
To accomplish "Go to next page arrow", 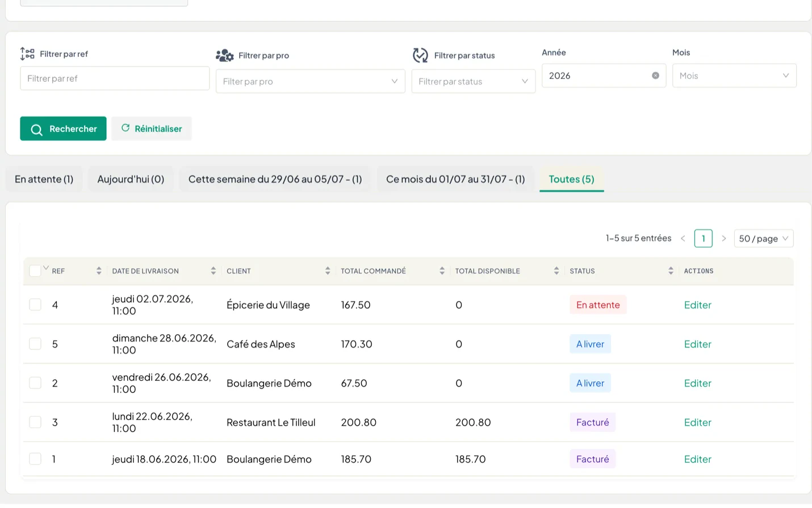I will point(724,239).
